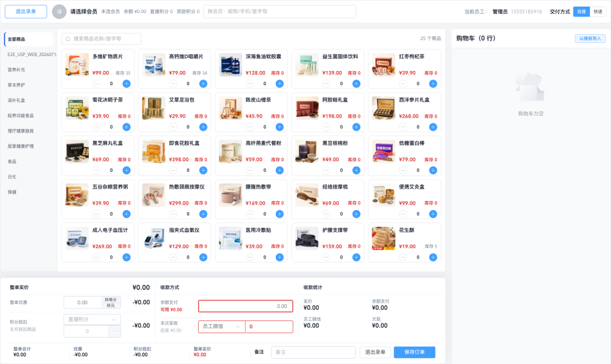Image resolution: width=611 pixels, height=364 pixels.
Task: Increase 西洋参片礼盒 quantity plus icon
Action: click(x=433, y=127)
